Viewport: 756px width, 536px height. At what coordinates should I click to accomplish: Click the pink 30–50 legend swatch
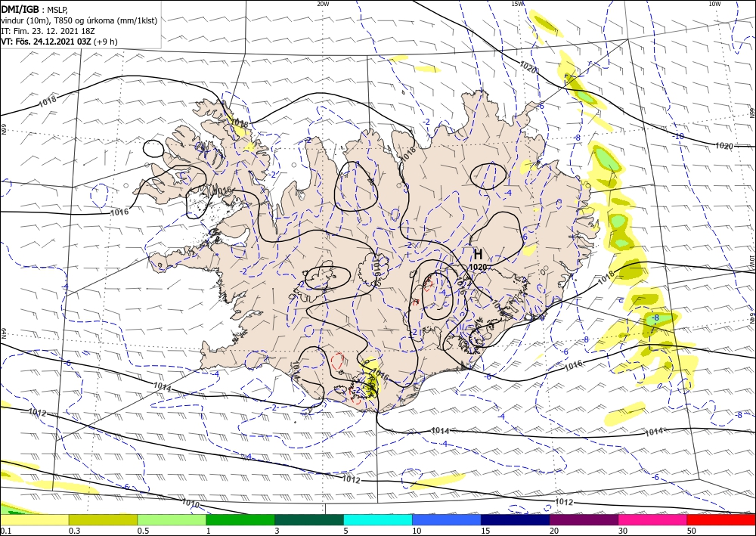(x=653, y=519)
